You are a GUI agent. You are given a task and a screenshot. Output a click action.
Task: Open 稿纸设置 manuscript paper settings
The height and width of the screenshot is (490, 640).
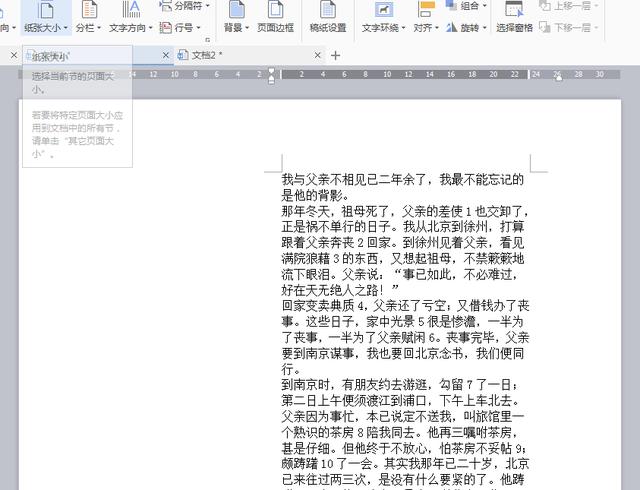(x=328, y=17)
